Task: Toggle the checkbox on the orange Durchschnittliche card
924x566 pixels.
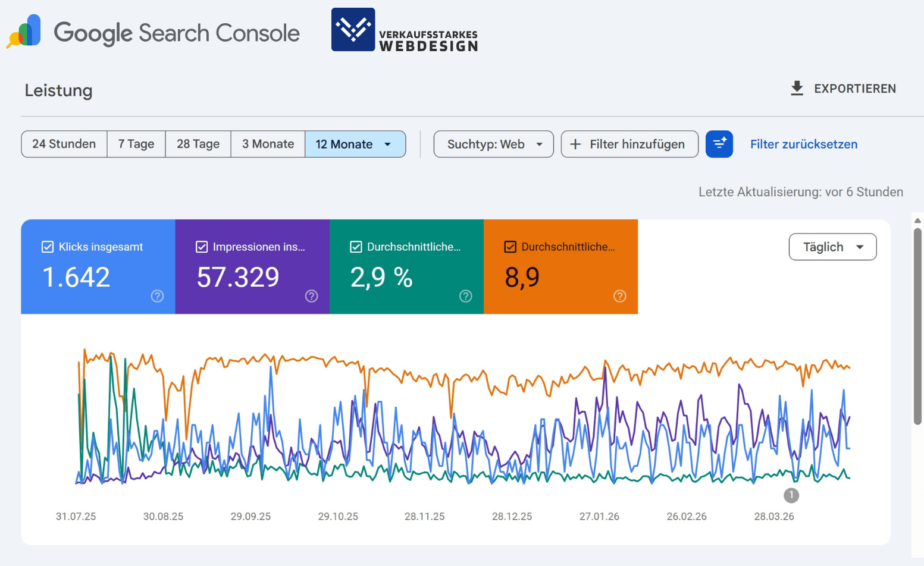Action: pyautogui.click(x=510, y=246)
